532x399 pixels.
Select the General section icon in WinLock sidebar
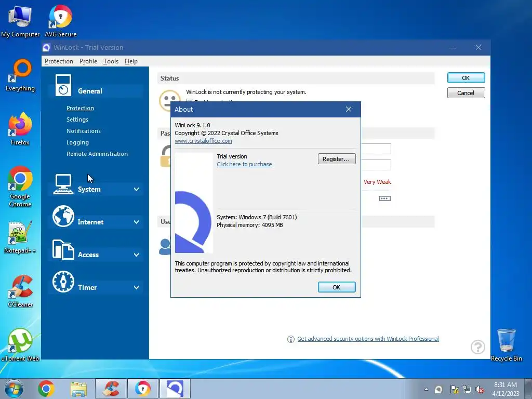click(x=63, y=85)
